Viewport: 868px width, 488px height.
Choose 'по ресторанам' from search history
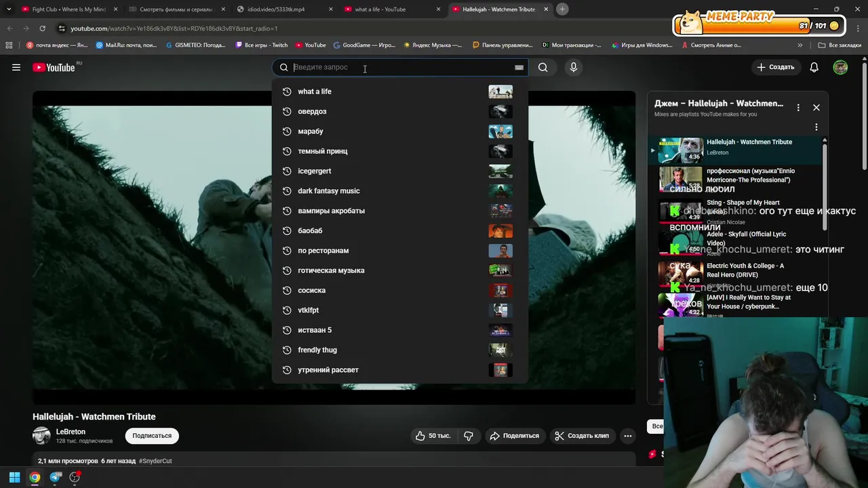click(400, 250)
